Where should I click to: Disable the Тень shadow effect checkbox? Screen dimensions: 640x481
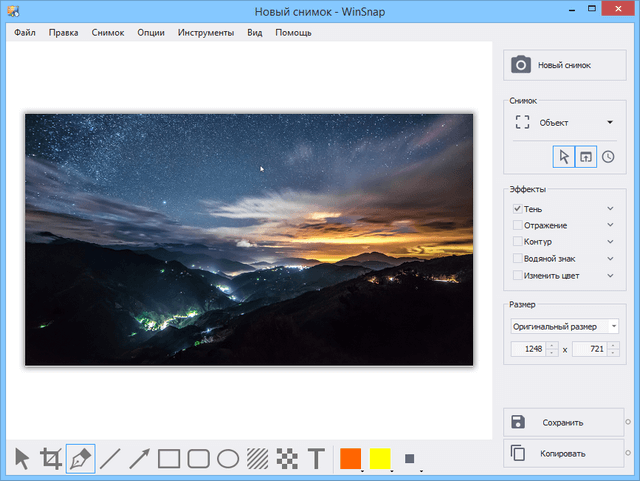click(517, 209)
